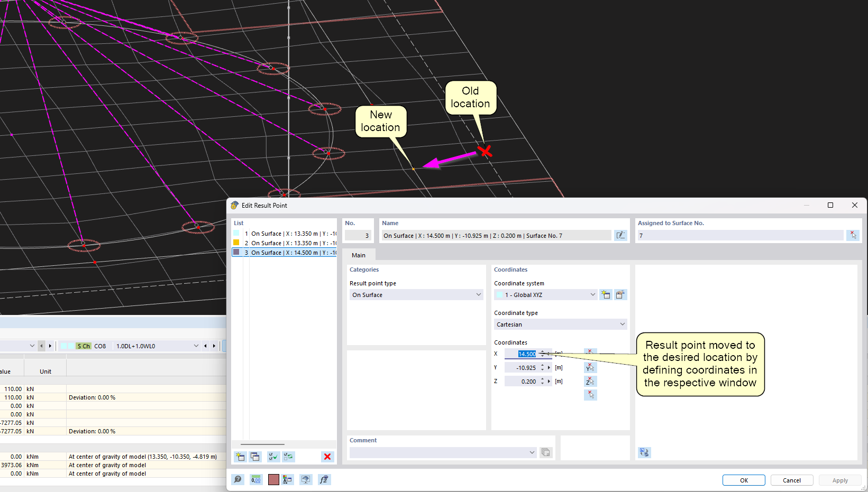Click the new result point icon below list
This screenshot has height=492, width=868.
[240, 457]
